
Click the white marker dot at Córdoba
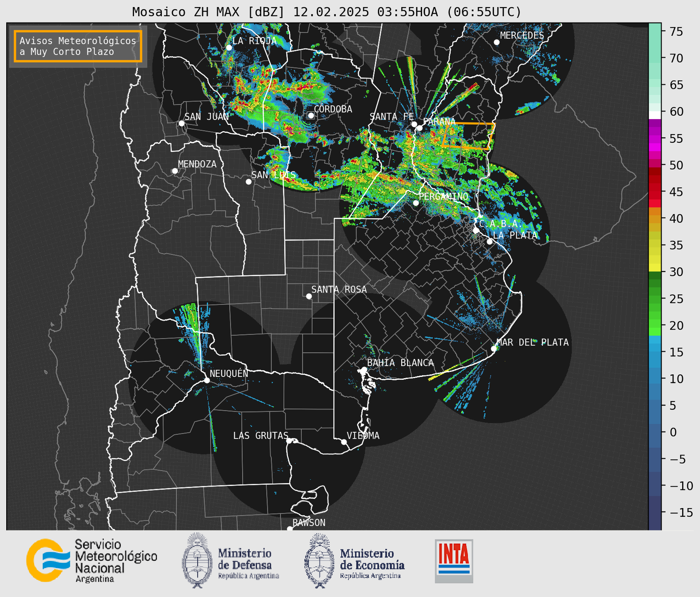[x=311, y=115]
